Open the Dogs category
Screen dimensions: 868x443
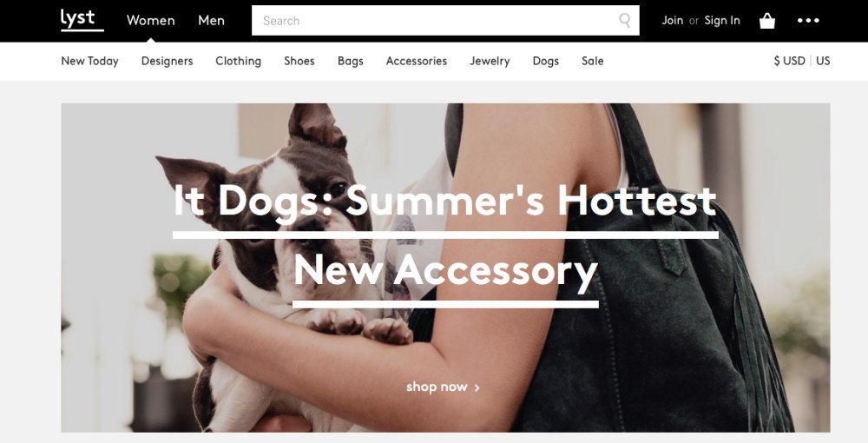(546, 61)
